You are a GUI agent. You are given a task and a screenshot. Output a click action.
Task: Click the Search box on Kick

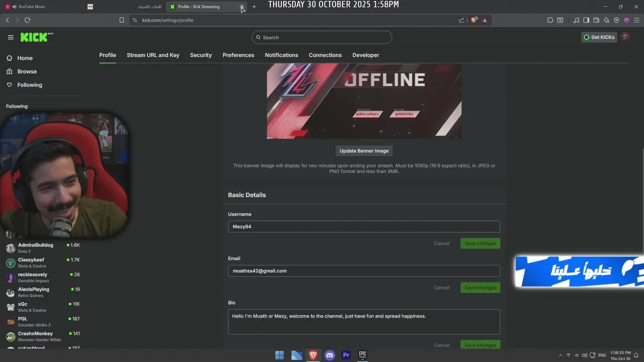(x=322, y=37)
